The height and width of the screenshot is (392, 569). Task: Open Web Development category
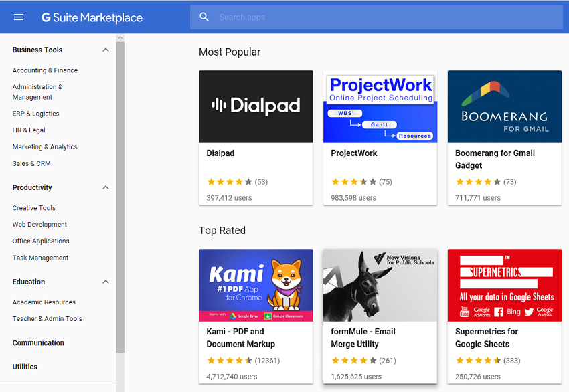(39, 225)
